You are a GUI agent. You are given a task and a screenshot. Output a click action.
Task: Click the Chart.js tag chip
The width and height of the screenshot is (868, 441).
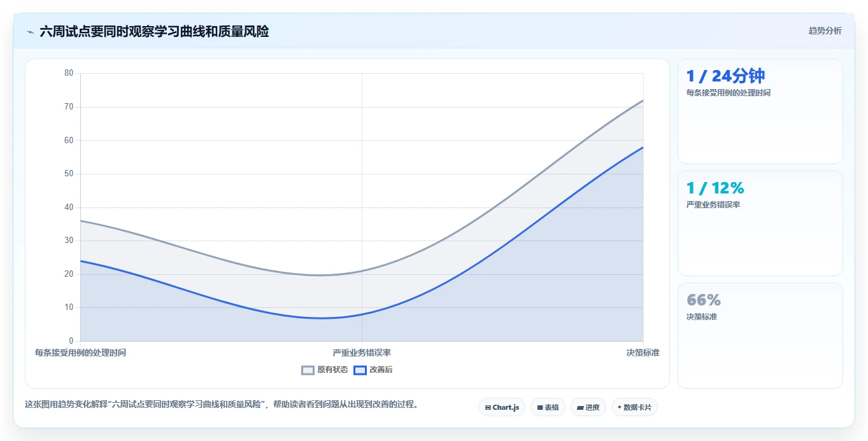click(x=502, y=407)
